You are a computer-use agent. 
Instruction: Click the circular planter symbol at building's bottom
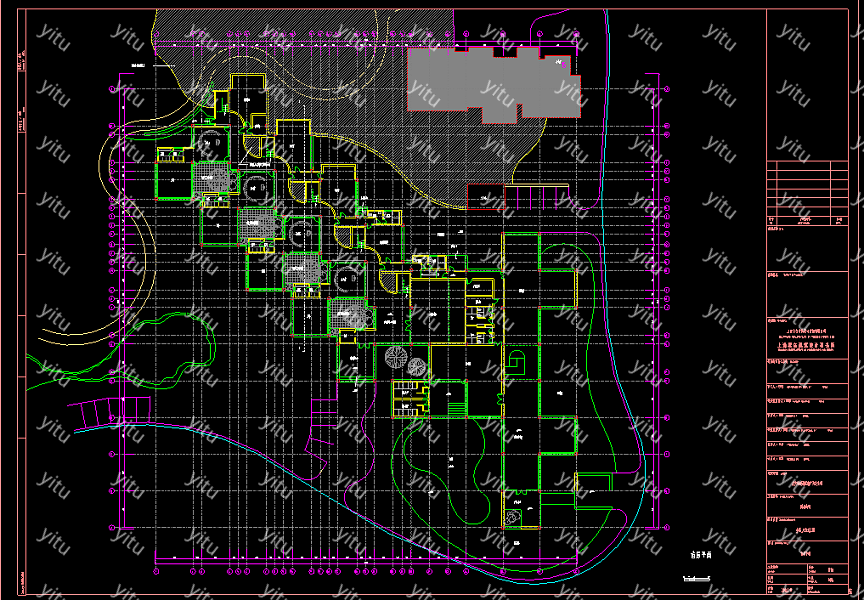click(513, 517)
